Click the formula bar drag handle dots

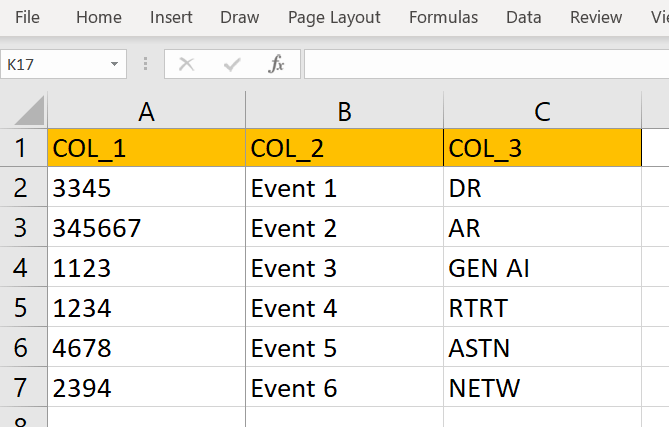(x=146, y=65)
